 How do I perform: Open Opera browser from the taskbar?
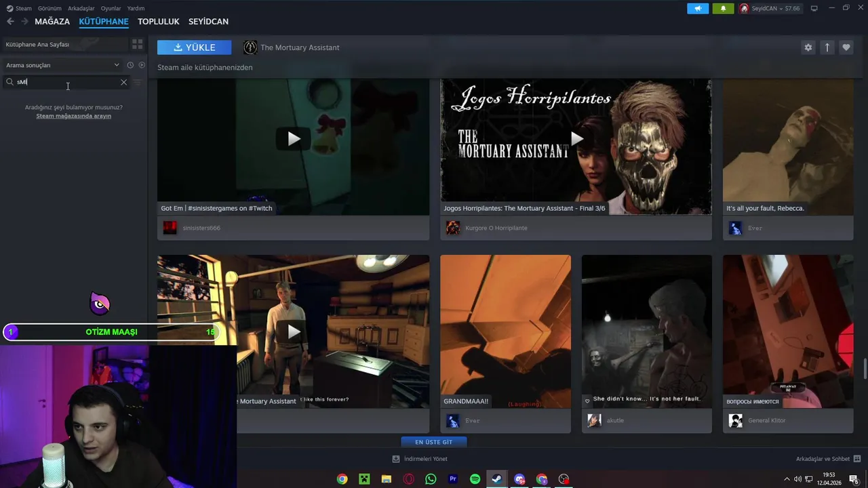pyautogui.click(x=408, y=479)
